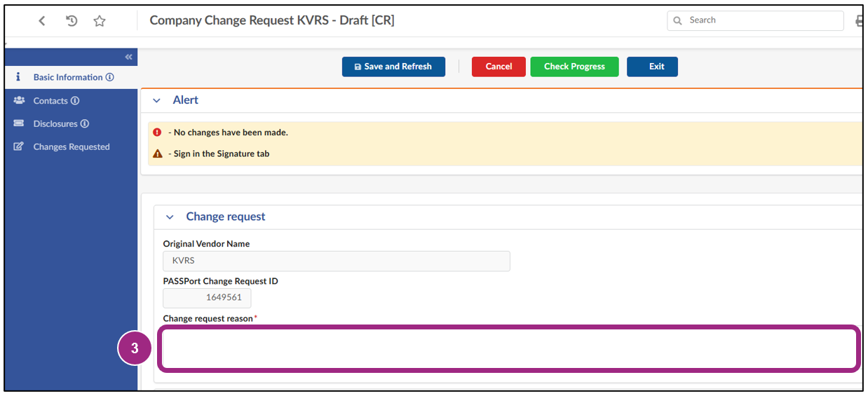The width and height of the screenshot is (868, 396).
Task: Click the Alert section heading
Action: (x=186, y=100)
